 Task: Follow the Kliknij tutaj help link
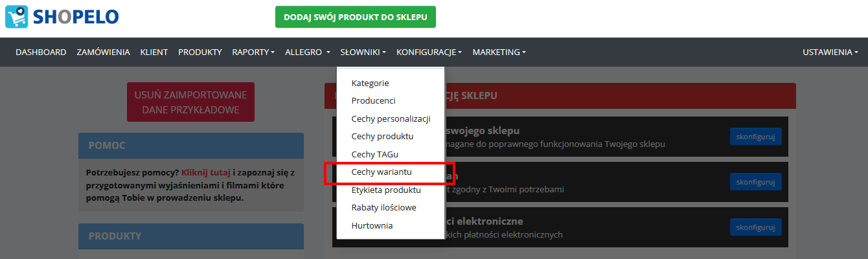coord(206,173)
